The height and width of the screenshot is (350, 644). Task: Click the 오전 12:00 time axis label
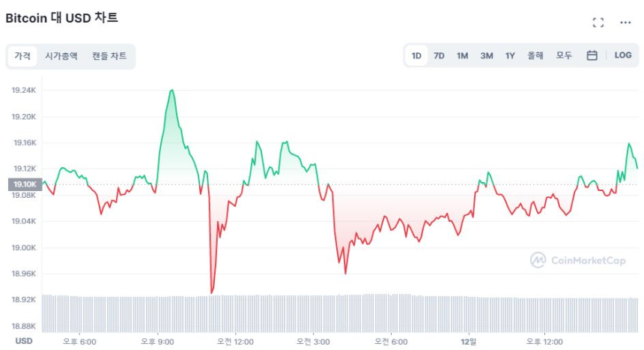tap(235, 342)
